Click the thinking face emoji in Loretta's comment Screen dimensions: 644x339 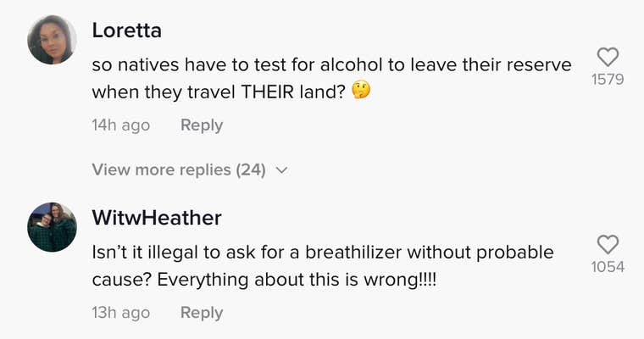point(362,91)
